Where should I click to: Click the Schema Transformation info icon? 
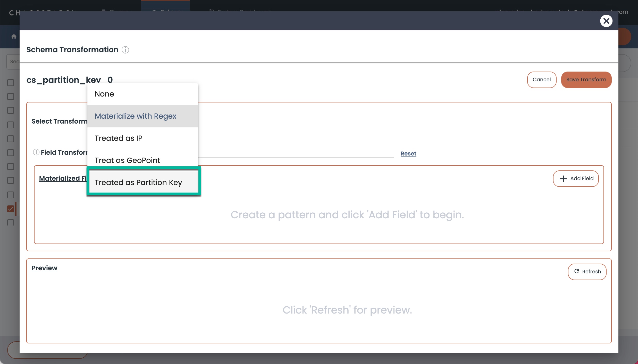click(x=125, y=50)
